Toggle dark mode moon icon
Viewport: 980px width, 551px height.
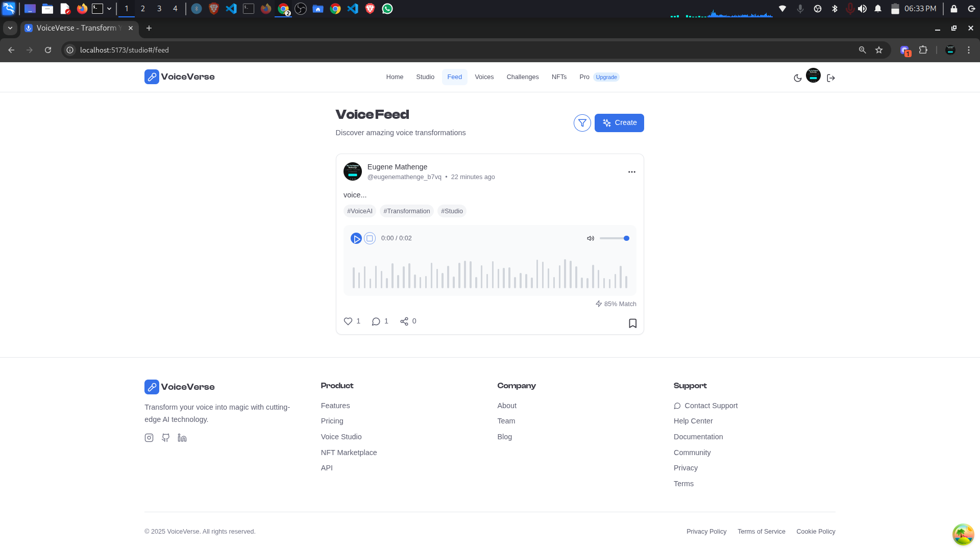pyautogui.click(x=798, y=78)
